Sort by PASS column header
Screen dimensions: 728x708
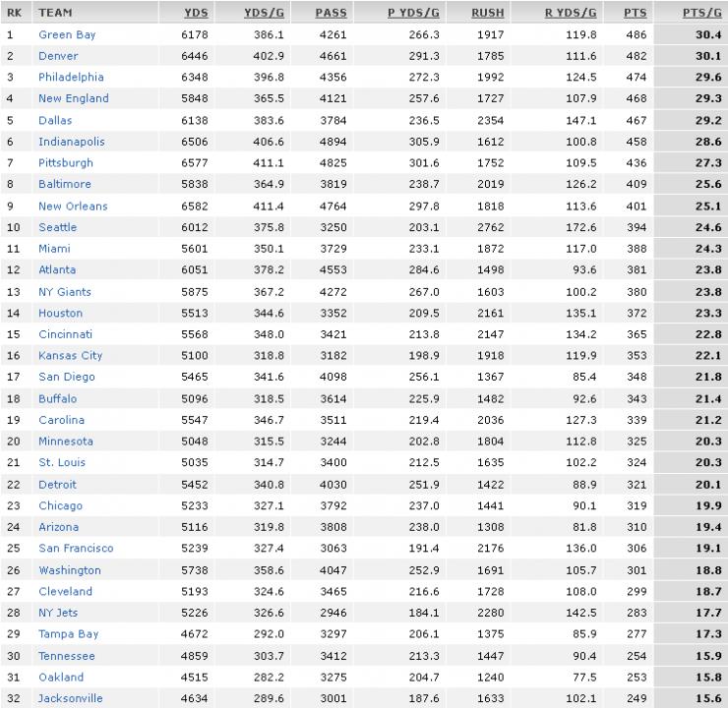pyautogui.click(x=331, y=13)
